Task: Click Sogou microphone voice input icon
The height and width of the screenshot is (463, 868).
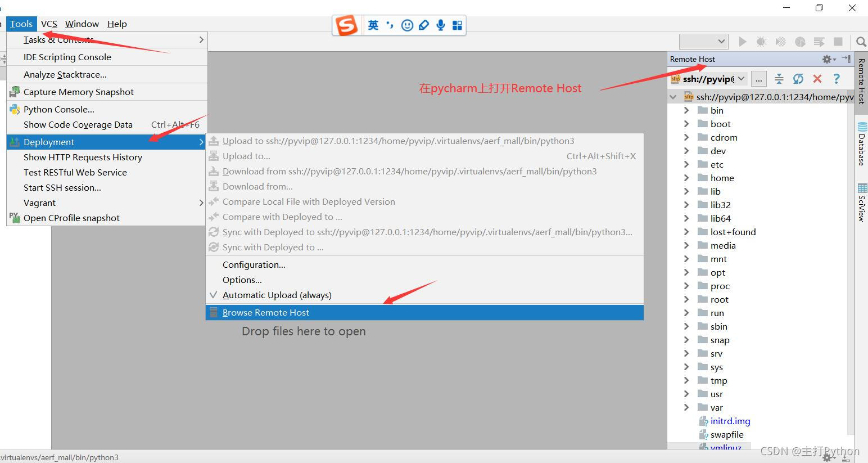Action: 441,25
